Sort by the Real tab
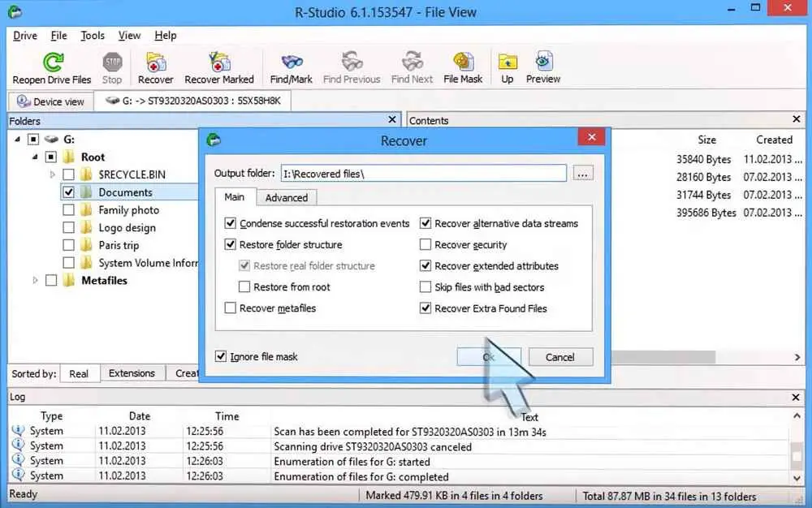Viewport: 812px width, 508px height. click(x=79, y=373)
